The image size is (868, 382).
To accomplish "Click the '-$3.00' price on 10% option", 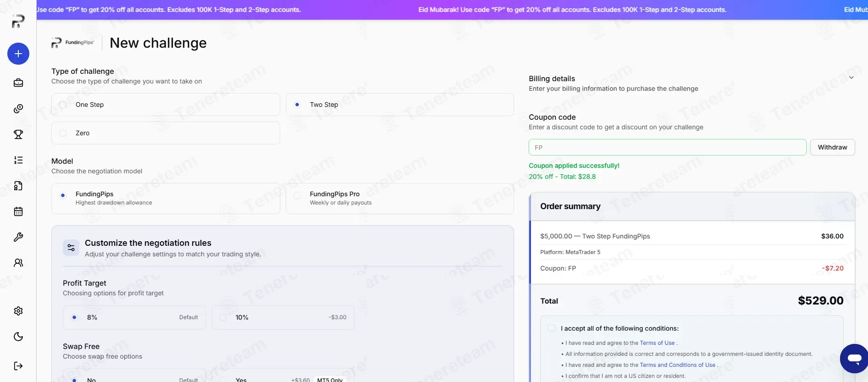I will [x=337, y=317].
